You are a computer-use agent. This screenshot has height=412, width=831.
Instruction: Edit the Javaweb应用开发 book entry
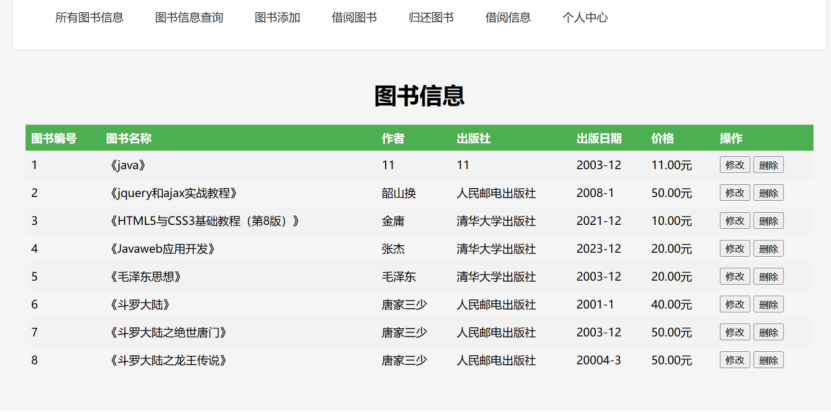coord(735,249)
